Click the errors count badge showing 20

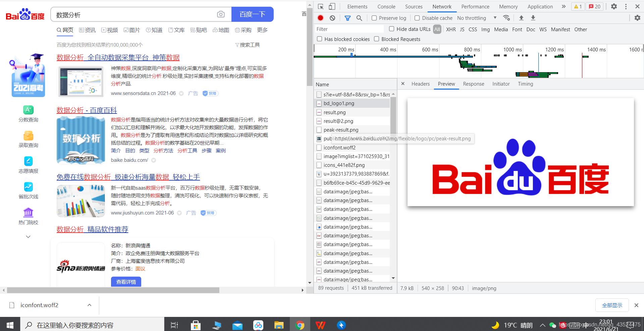coord(595,7)
